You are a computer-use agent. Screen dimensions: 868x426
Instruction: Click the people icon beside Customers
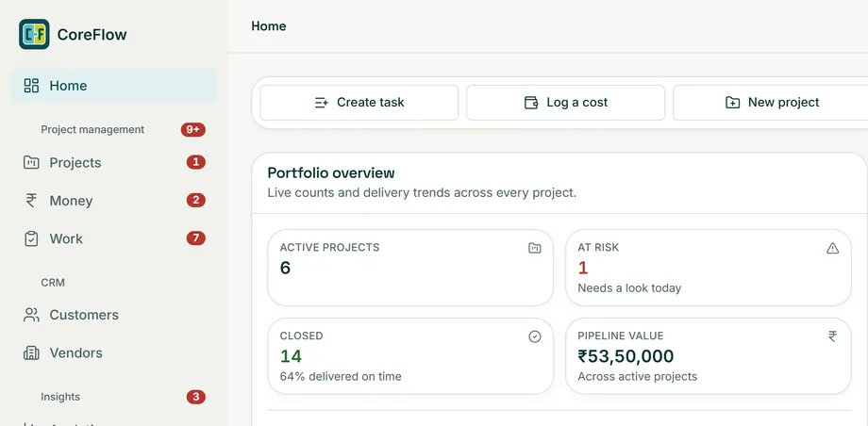coord(31,315)
